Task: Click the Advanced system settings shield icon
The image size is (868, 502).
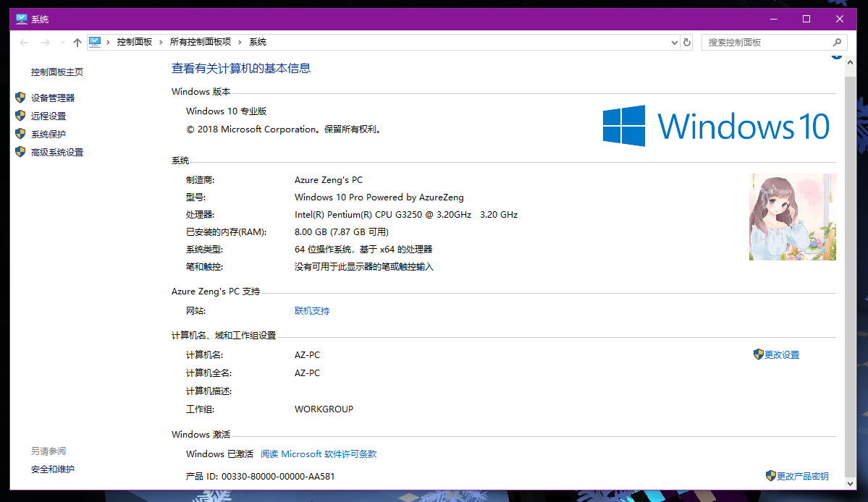Action: [20, 152]
